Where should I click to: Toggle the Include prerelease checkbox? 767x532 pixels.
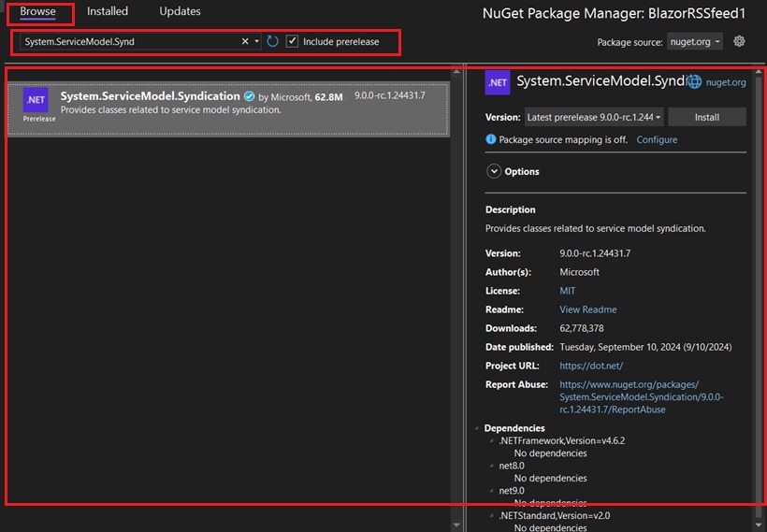point(293,41)
